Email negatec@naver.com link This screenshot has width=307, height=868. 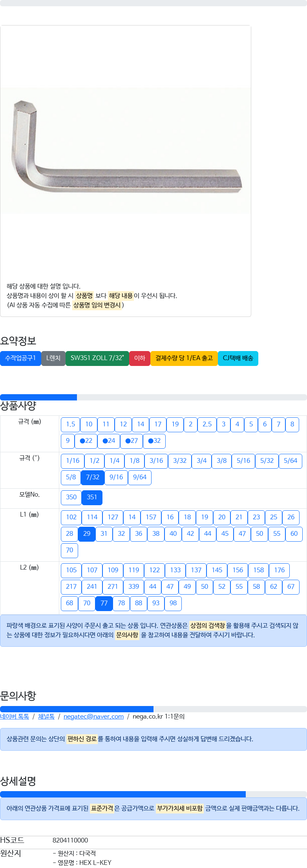tap(93, 717)
